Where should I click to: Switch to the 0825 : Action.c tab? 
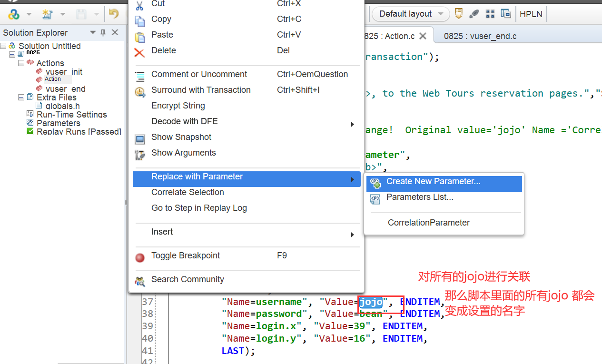389,36
